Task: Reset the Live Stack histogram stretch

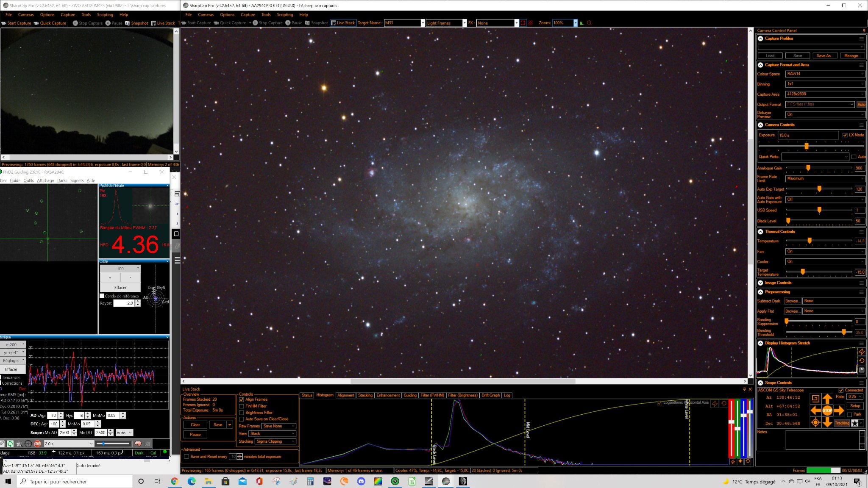Action: click(x=724, y=404)
